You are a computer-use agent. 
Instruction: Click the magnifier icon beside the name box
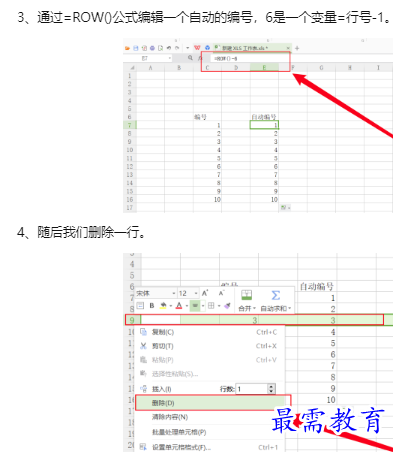pos(190,58)
